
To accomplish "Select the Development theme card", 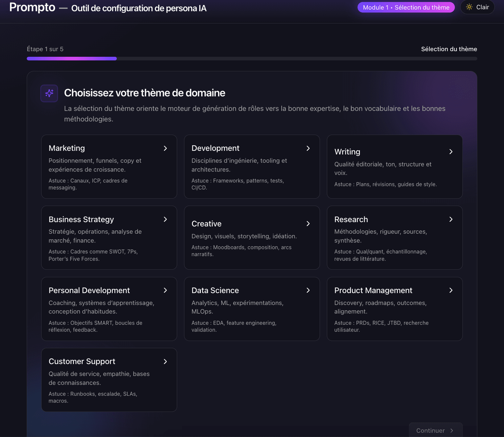I will point(252,167).
